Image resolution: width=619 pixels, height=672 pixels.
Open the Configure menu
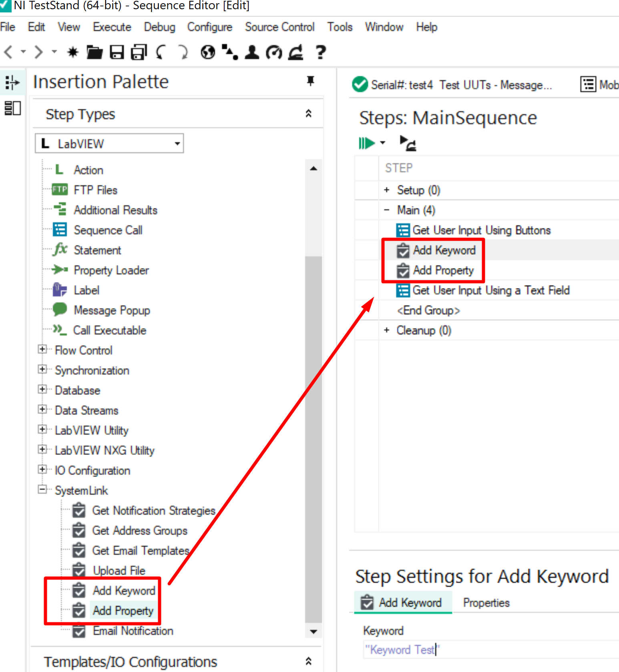[210, 27]
